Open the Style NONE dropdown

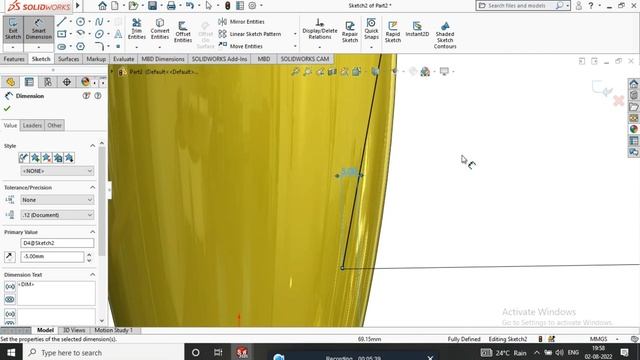(57, 171)
